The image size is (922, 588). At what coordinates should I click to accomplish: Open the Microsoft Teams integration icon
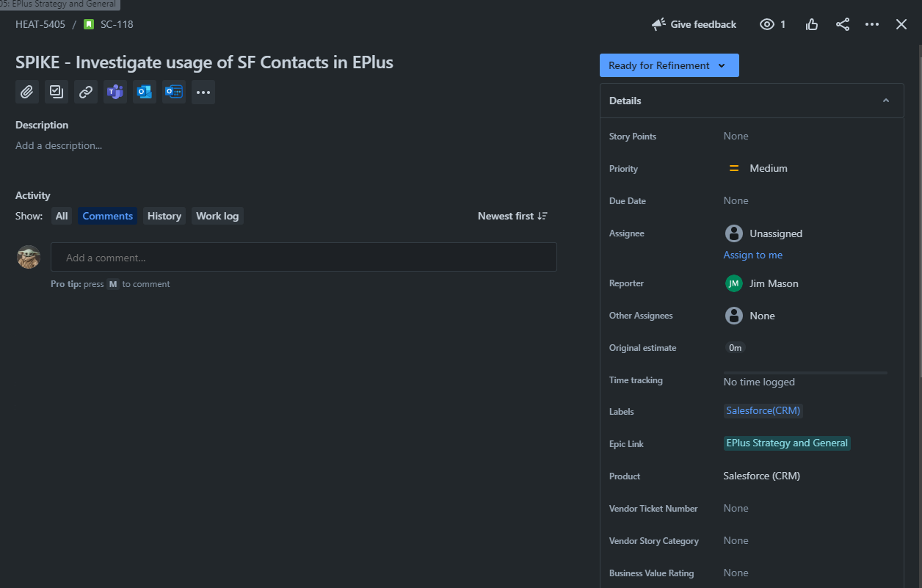(115, 92)
